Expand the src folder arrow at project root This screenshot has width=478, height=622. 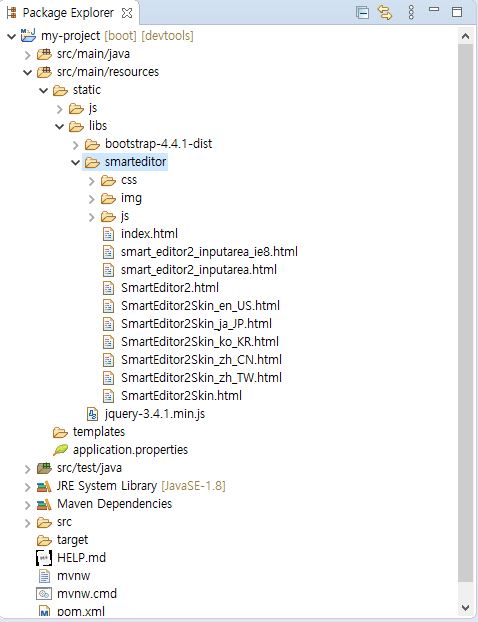[x=27, y=523]
